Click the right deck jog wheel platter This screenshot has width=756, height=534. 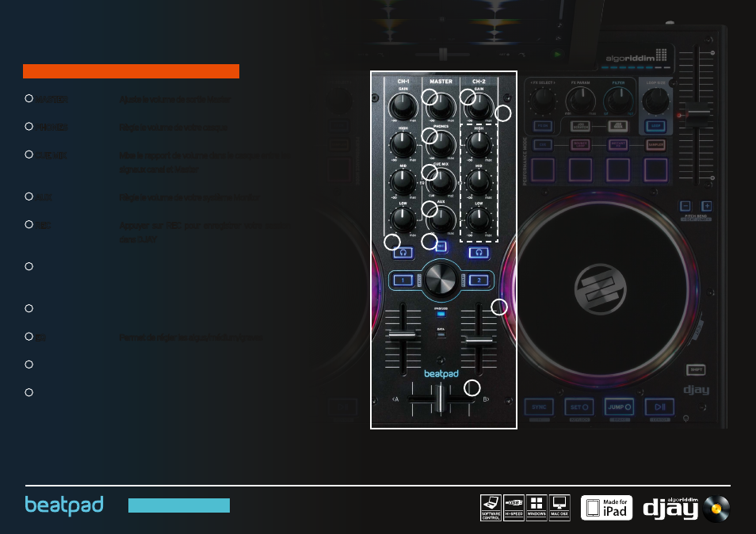(600, 289)
